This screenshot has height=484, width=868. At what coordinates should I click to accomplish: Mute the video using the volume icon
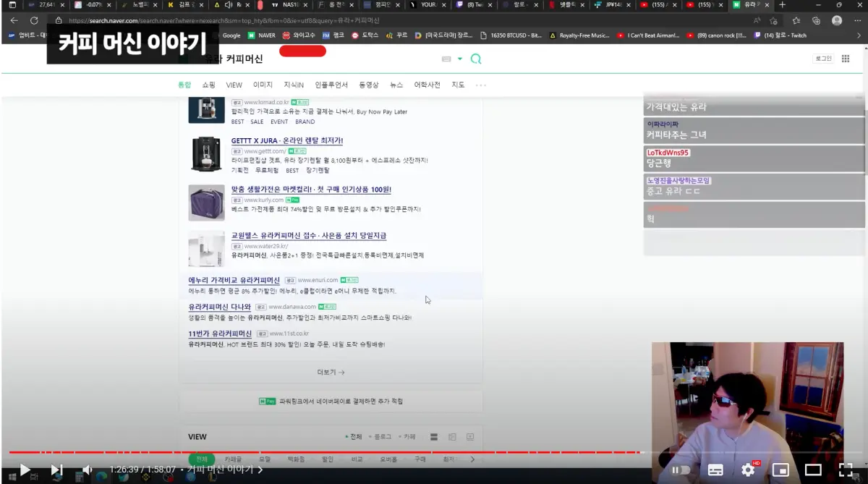87,469
